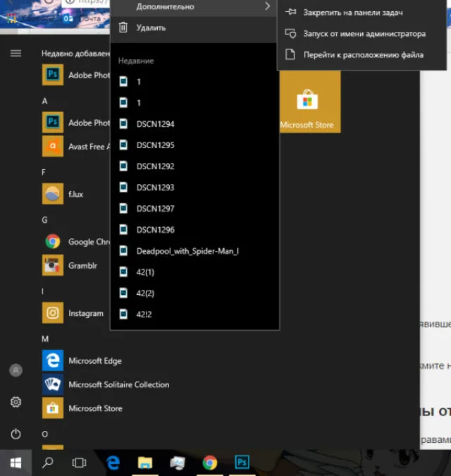Click shield icon for Запуск от имени администратора
451x476 pixels.
(290, 33)
